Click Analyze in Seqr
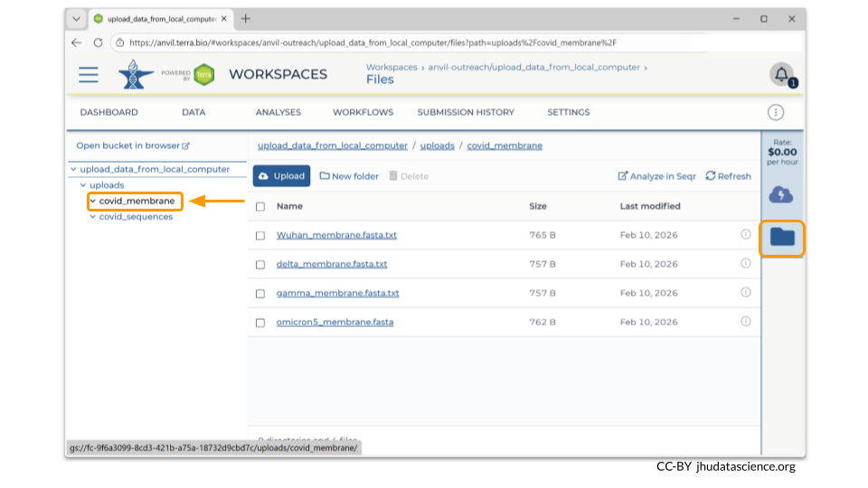The width and height of the screenshot is (868, 488). pos(656,176)
